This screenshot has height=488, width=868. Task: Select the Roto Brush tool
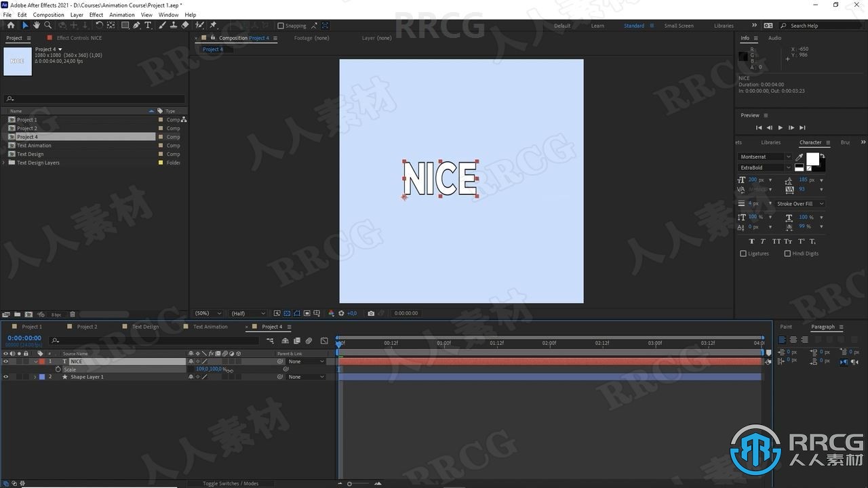click(x=200, y=25)
